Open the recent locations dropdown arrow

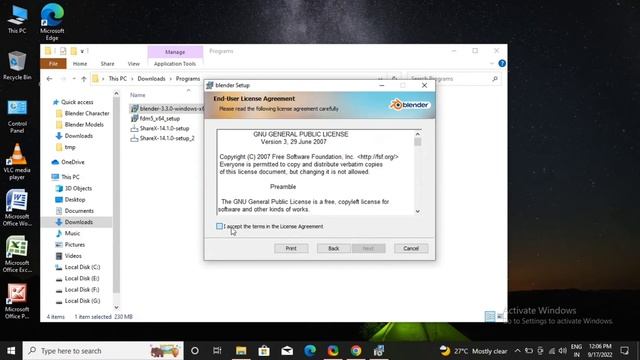point(74,79)
